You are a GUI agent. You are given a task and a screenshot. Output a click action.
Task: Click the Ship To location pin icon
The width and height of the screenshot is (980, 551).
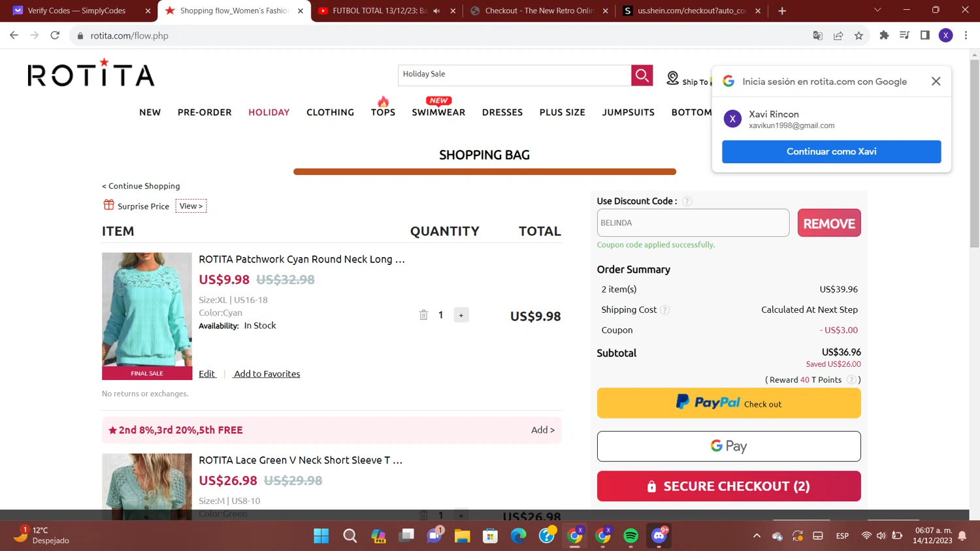tap(672, 78)
